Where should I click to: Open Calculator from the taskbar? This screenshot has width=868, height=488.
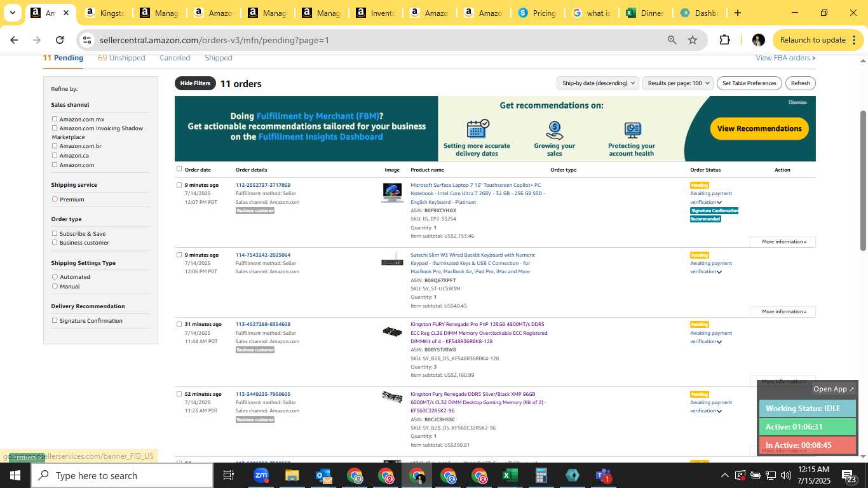[x=541, y=475]
